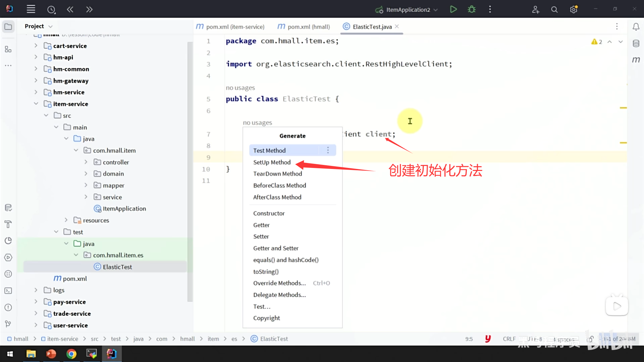Image resolution: width=644 pixels, height=362 pixels.
Task: Click CRLF line separator in status bar
Action: point(509,339)
